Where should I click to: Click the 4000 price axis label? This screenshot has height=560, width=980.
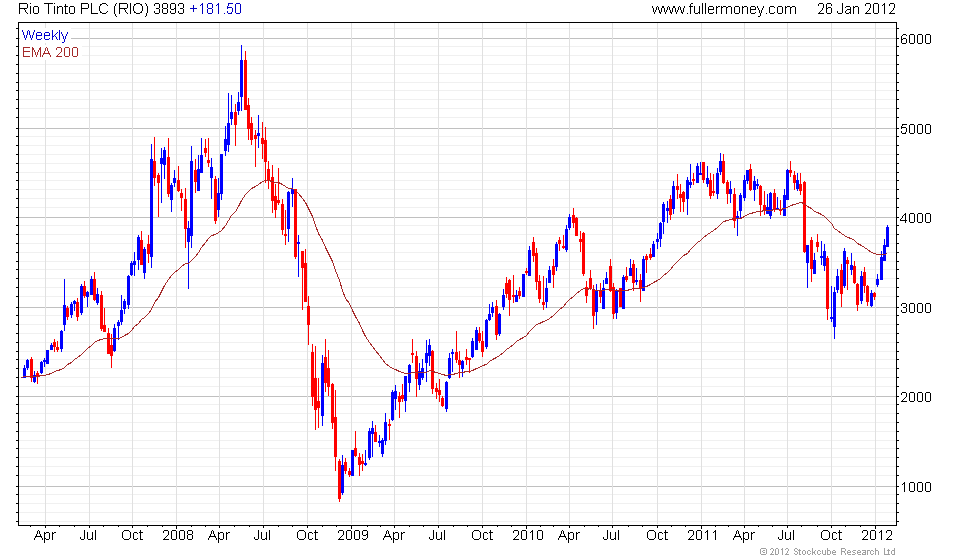point(916,219)
